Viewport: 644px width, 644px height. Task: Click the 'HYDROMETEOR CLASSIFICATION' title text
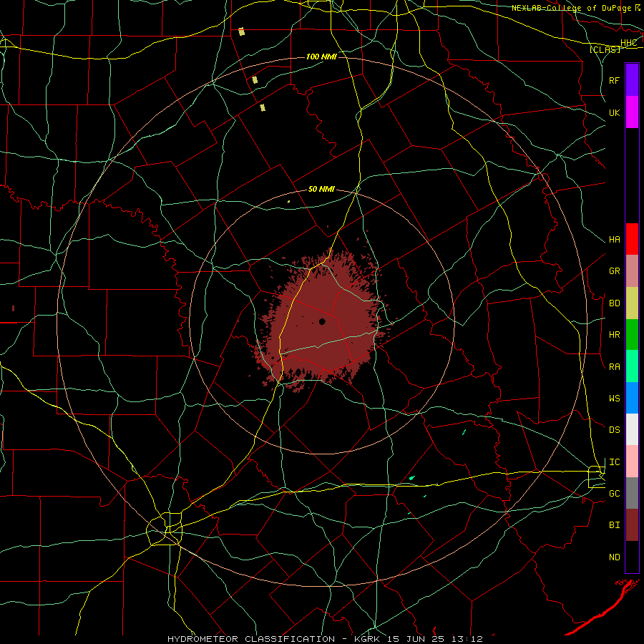tap(251, 639)
